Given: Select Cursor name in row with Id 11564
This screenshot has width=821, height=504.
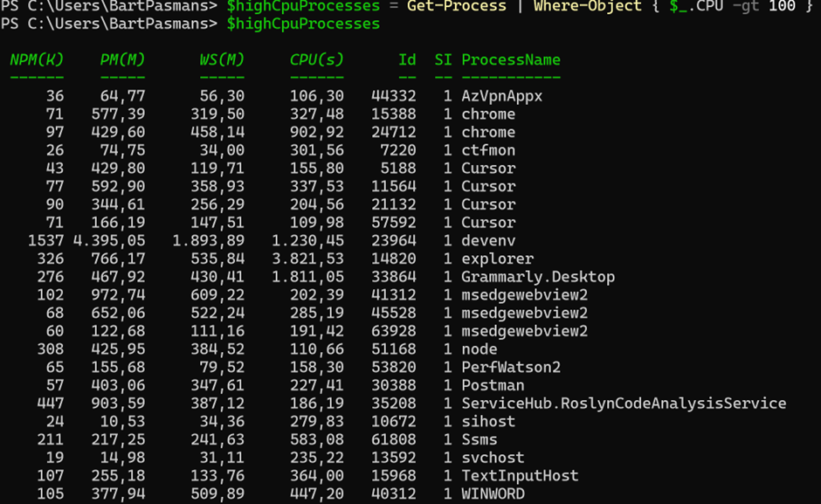Looking at the screenshot, I should tap(488, 187).
